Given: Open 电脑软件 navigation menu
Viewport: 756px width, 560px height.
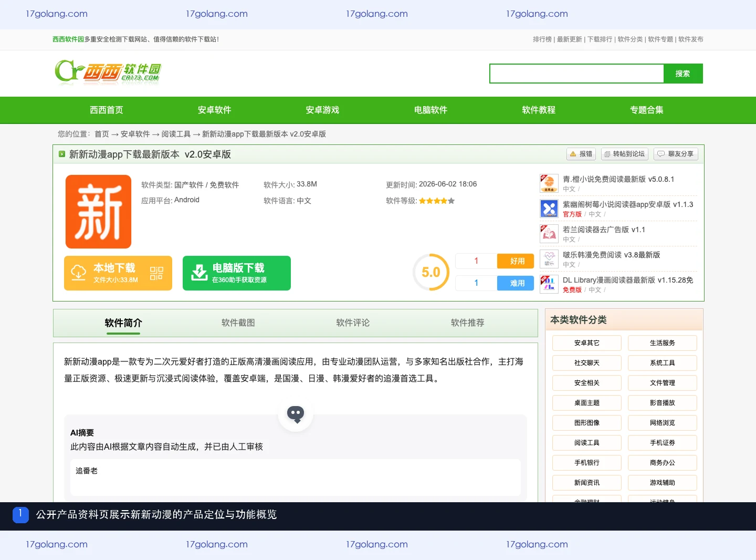Looking at the screenshot, I should pyautogui.click(x=430, y=110).
